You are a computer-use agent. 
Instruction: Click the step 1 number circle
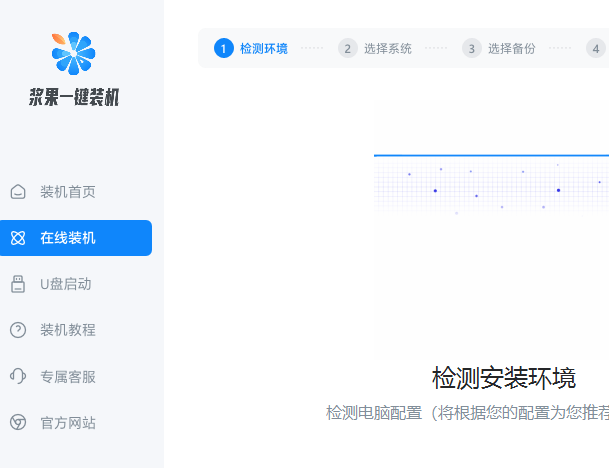pos(224,48)
